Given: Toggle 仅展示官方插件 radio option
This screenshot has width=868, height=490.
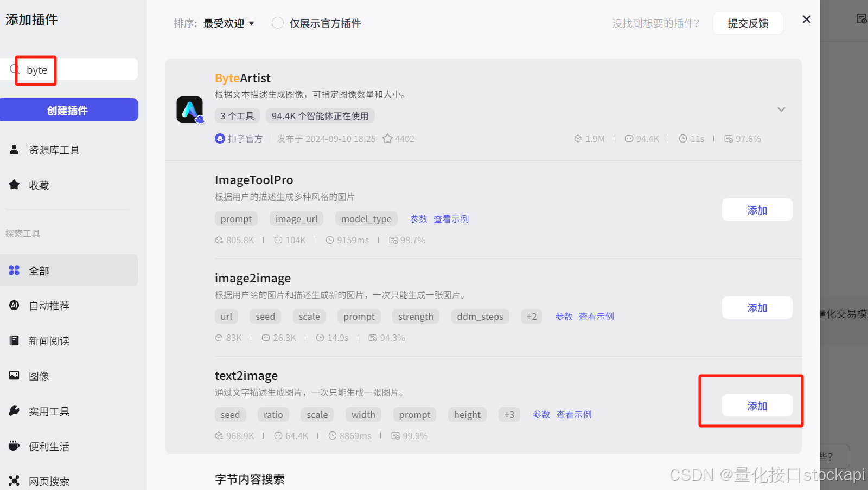Looking at the screenshot, I should (x=278, y=23).
